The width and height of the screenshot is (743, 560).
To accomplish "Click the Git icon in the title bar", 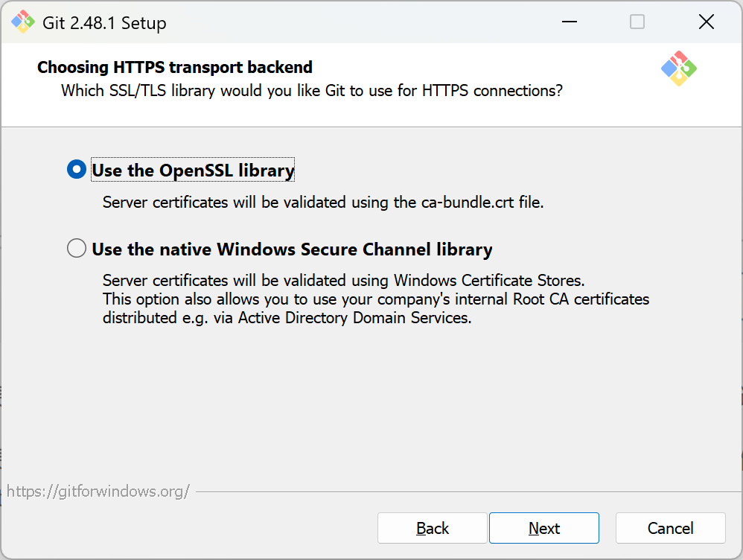I will pyautogui.click(x=23, y=22).
